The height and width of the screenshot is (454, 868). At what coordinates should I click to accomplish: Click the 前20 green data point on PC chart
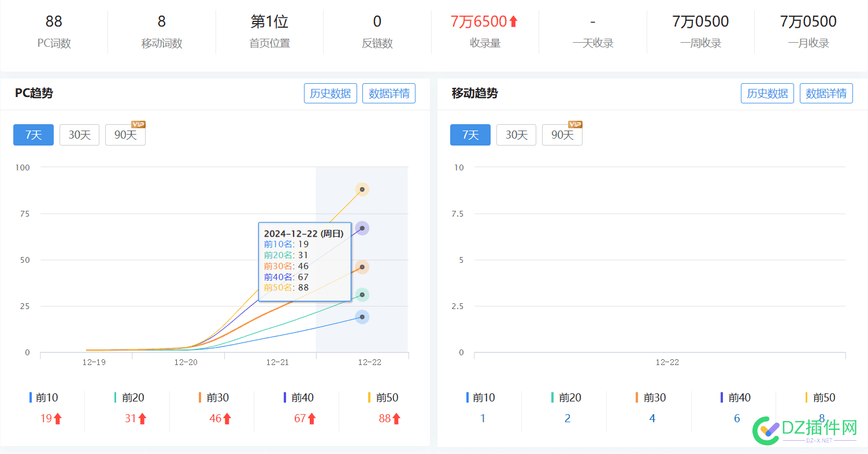click(362, 295)
